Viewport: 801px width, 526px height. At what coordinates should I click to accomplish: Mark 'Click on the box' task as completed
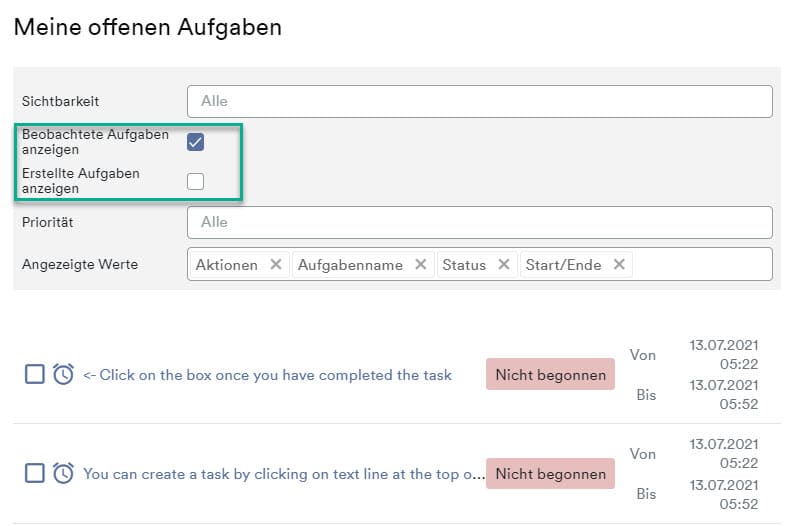click(35, 374)
